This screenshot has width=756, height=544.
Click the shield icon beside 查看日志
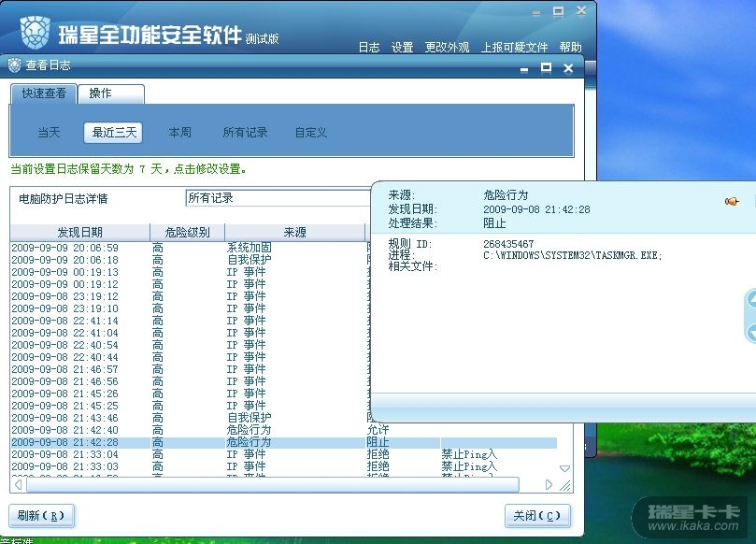coord(15,64)
